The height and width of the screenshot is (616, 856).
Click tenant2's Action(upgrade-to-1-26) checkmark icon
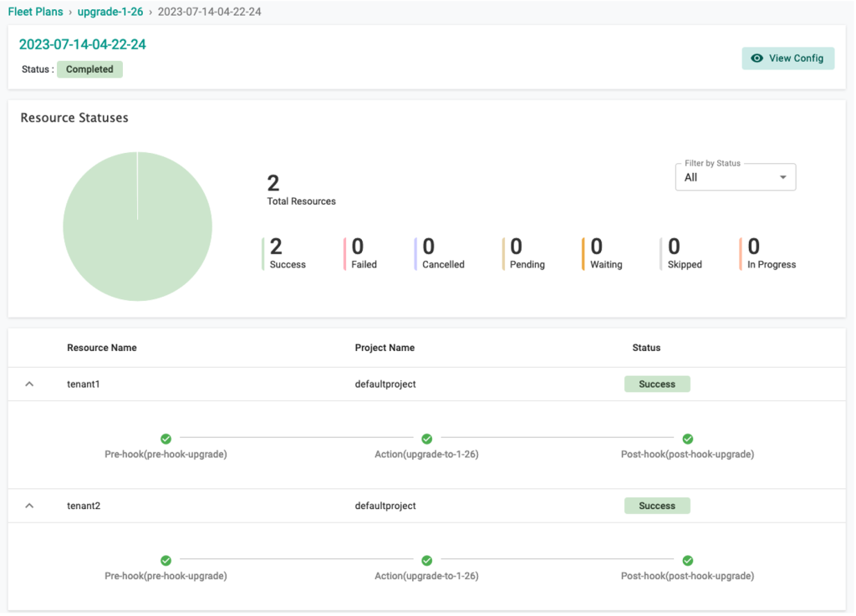pos(426,560)
